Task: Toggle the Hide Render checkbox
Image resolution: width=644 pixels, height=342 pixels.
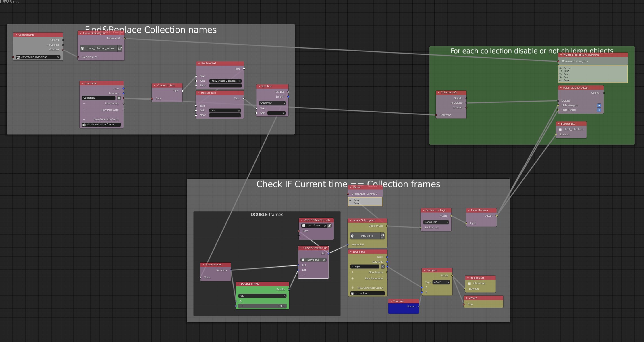Action: (x=599, y=110)
